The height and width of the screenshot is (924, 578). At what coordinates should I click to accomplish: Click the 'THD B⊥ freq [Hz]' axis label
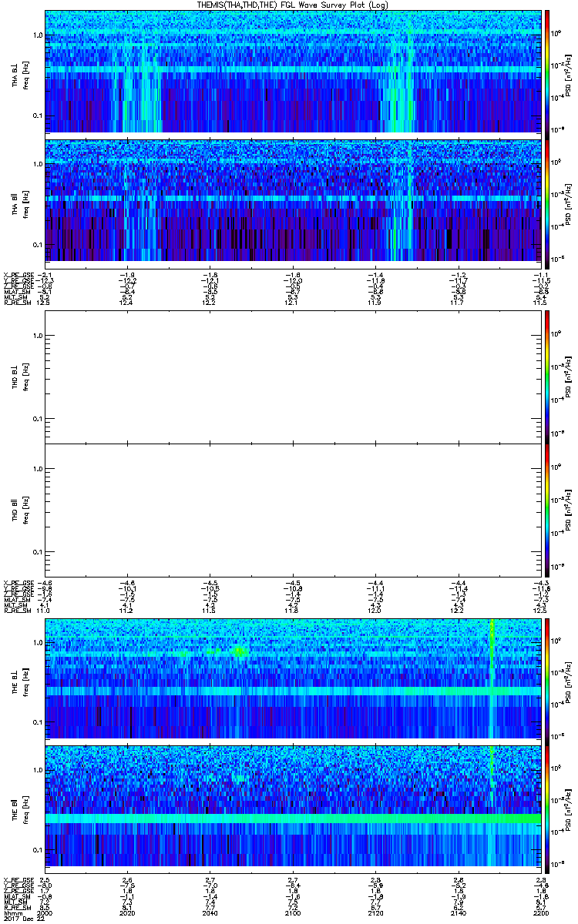(x=19, y=377)
